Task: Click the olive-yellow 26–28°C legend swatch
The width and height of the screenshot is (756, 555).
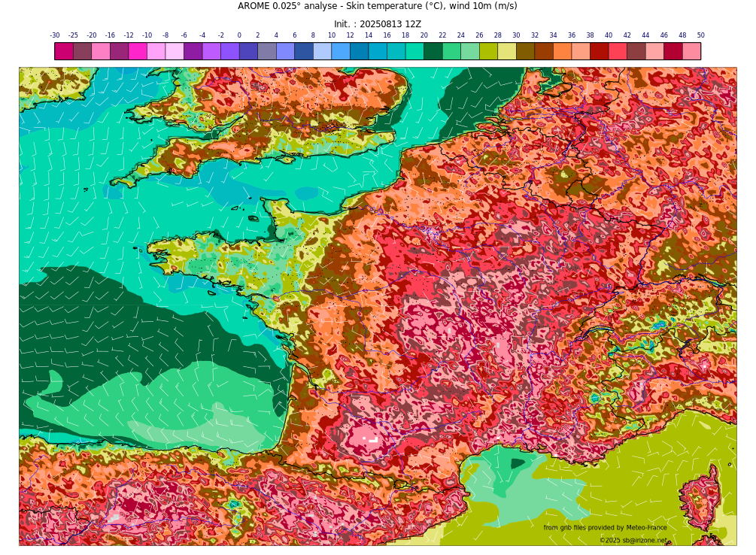Action: (x=488, y=51)
